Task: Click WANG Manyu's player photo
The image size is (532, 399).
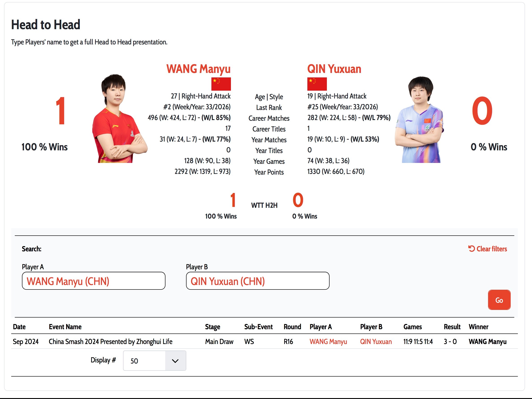Action: (119, 118)
